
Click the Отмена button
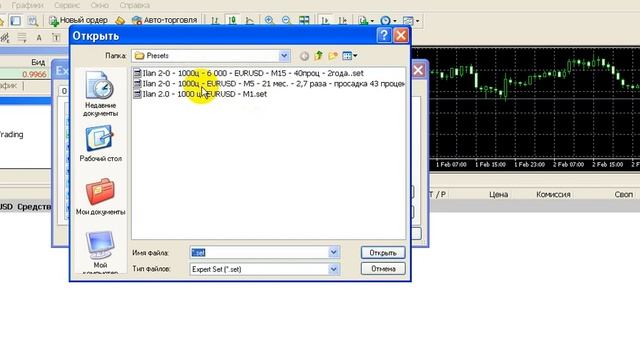click(383, 269)
